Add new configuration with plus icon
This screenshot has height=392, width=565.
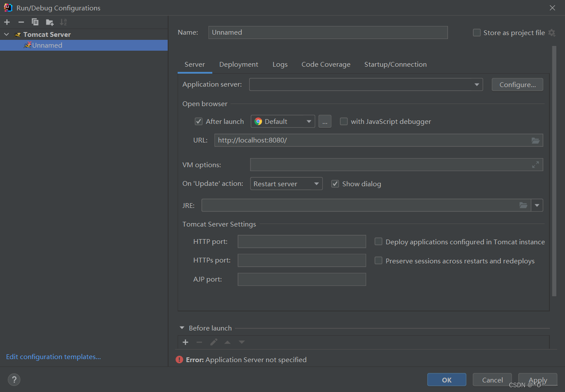point(7,22)
